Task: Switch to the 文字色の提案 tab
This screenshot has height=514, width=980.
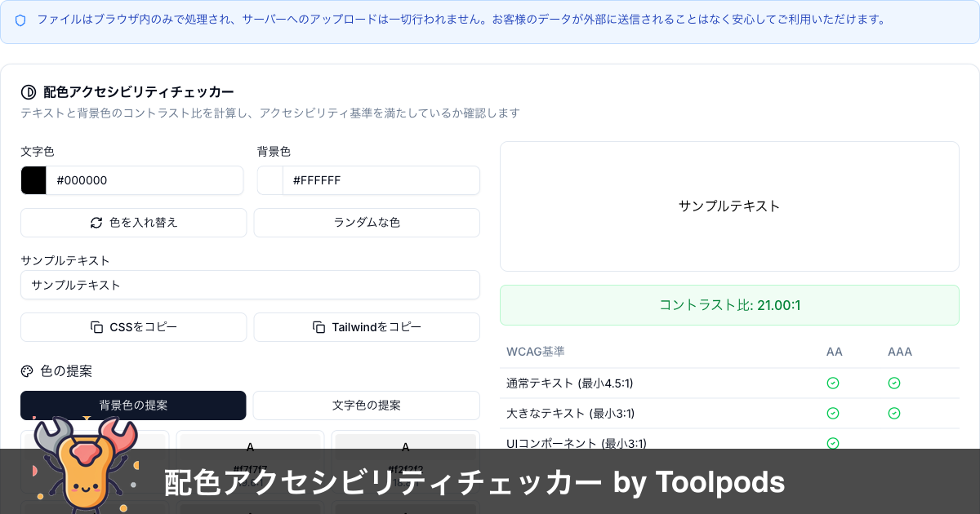Action: point(366,405)
